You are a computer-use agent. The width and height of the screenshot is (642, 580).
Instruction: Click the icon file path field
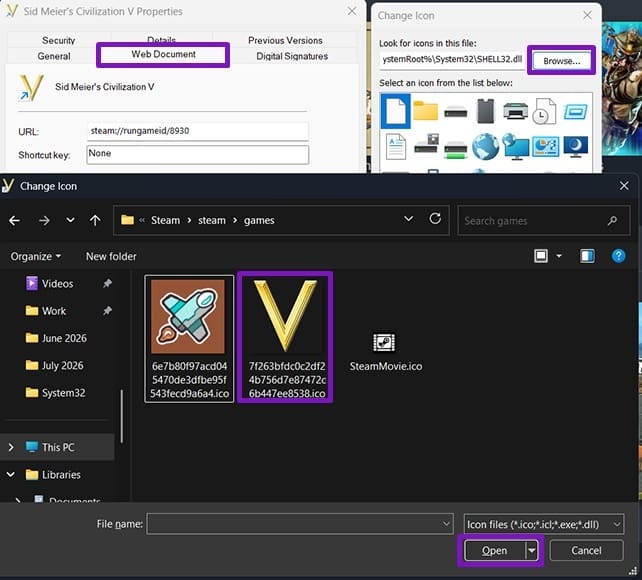coord(452,59)
